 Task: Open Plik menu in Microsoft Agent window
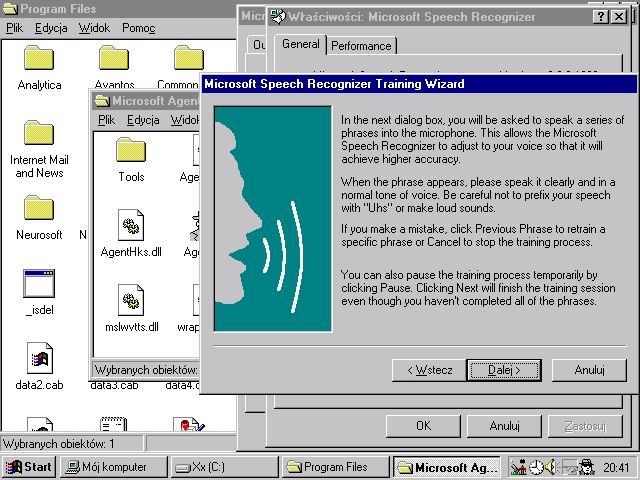coord(106,120)
